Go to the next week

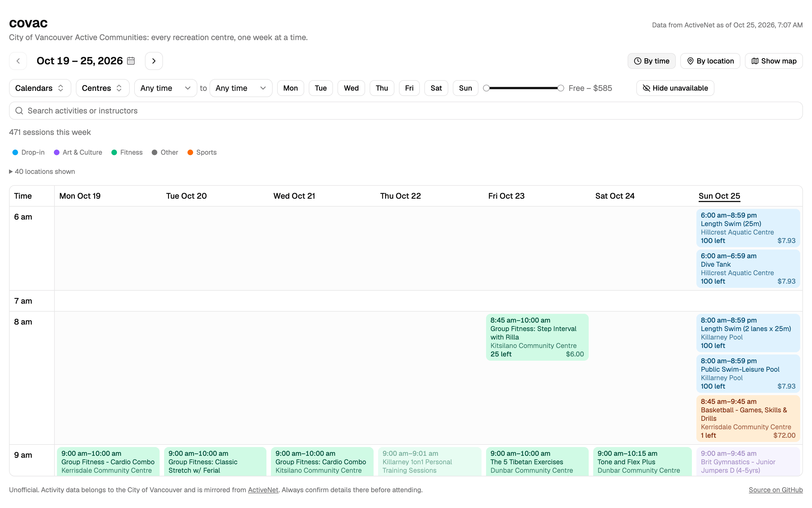tap(154, 61)
